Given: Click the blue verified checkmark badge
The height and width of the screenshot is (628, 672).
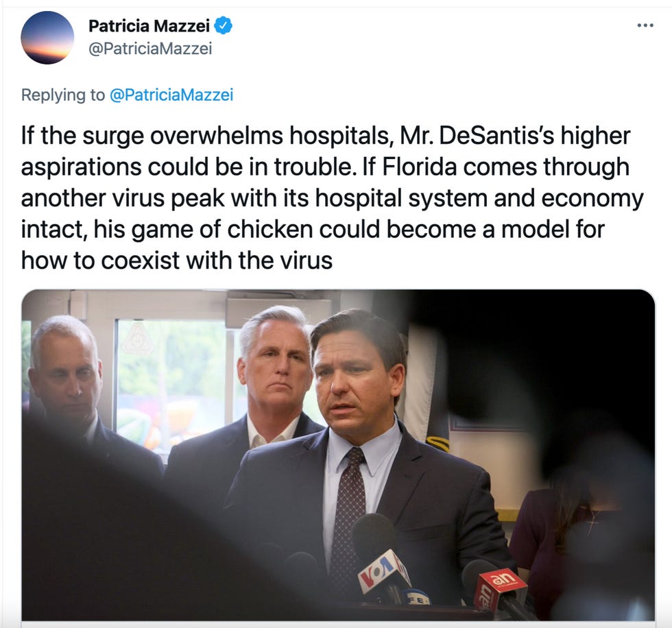Looking at the screenshot, I should click(224, 25).
